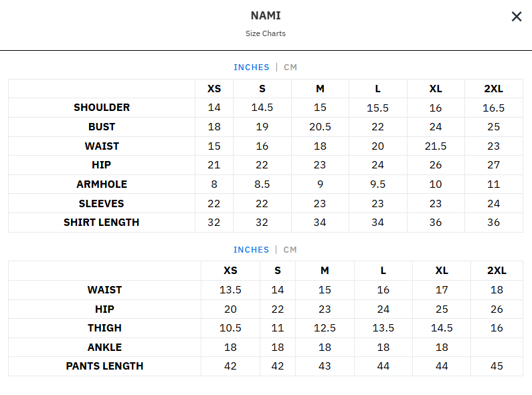The image size is (532, 395).
Task: Select the ANKLE row label
Action: pyautogui.click(x=104, y=348)
